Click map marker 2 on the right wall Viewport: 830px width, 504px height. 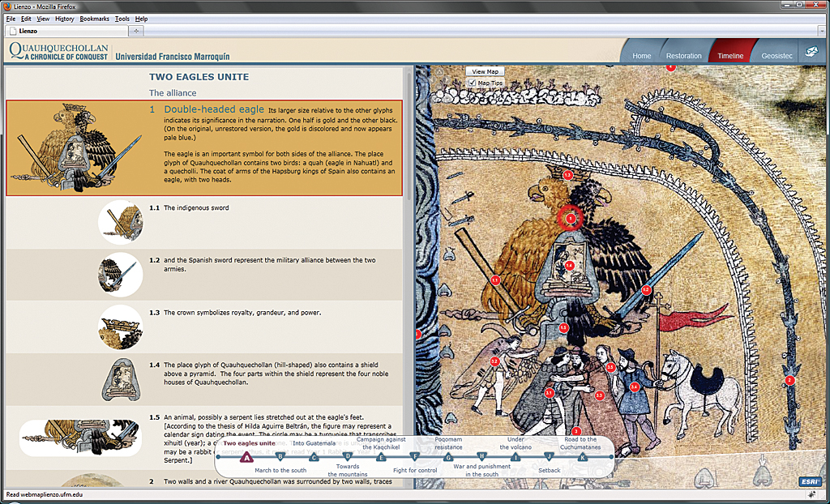click(789, 380)
